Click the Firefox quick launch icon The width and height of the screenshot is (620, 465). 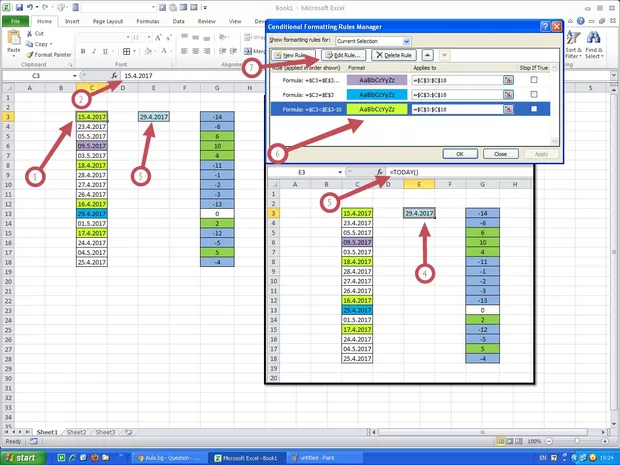(x=94, y=458)
